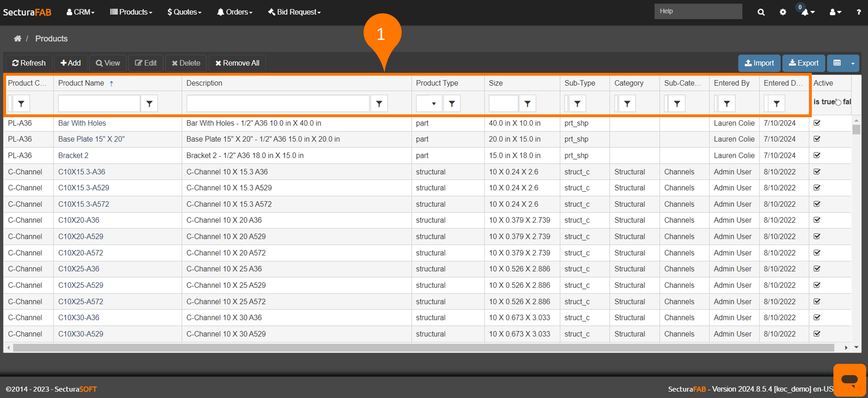Open the user account dropdown

tap(835, 12)
